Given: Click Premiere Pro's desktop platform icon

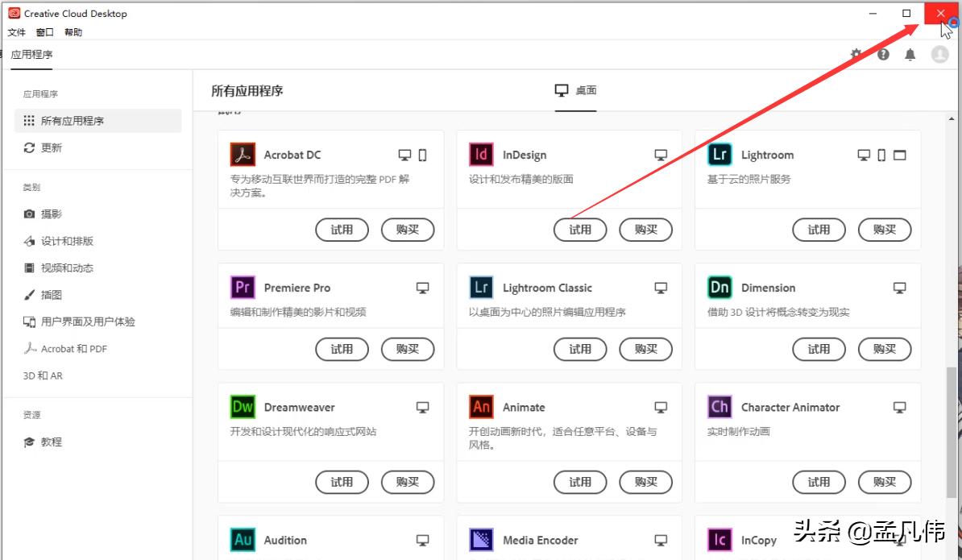Looking at the screenshot, I should [423, 288].
